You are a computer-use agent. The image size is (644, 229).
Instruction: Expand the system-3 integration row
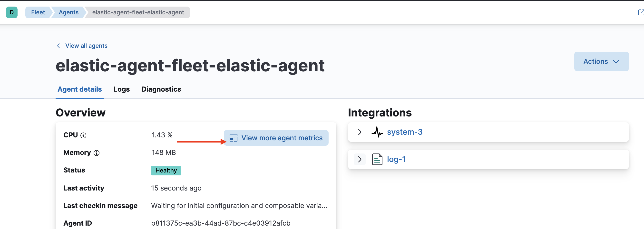(360, 132)
